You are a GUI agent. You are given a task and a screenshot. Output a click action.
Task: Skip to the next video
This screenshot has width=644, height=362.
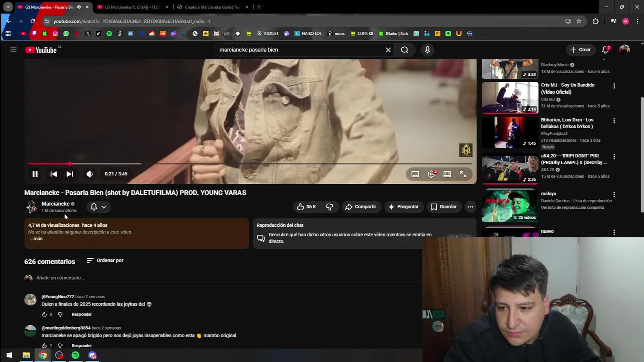(x=70, y=174)
